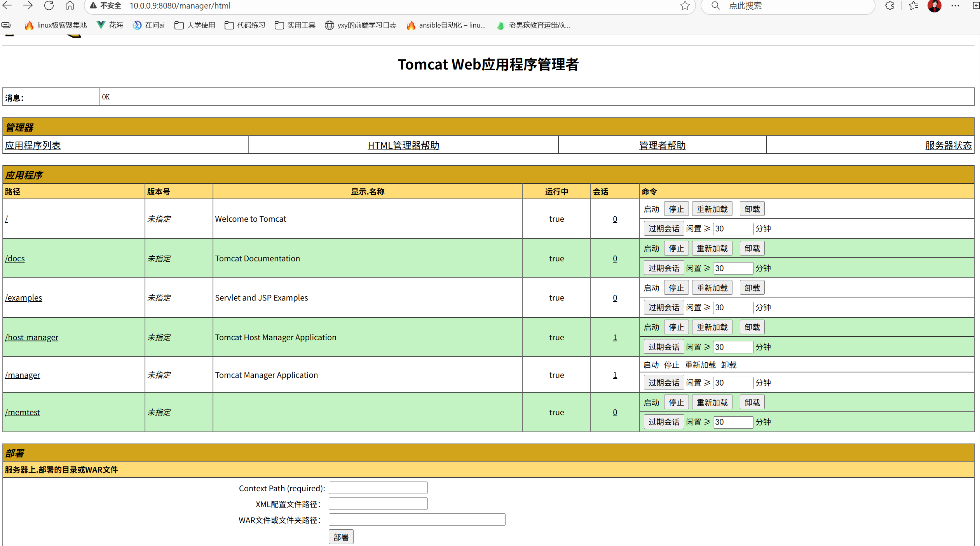Open the /examples application link
Image resolution: width=980 pixels, height=546 pixels.
pos(23,298)
